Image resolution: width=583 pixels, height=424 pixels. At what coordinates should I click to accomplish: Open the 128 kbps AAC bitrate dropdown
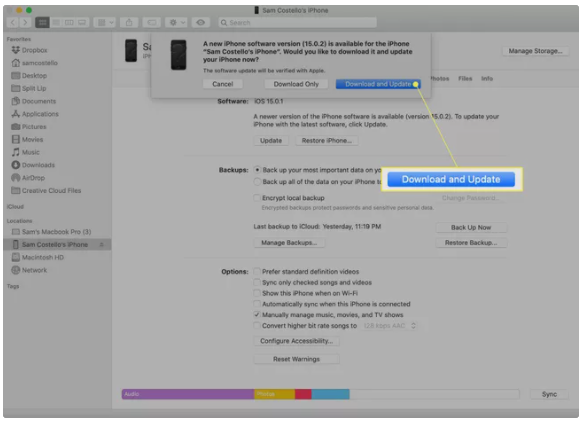click(x=390, y=325)
